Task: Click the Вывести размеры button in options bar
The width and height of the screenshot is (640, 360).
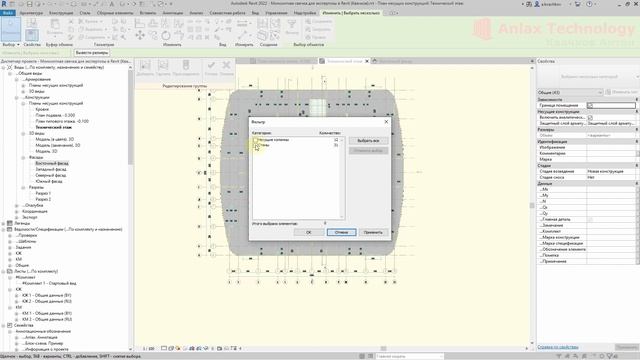Action: point(92,53)
